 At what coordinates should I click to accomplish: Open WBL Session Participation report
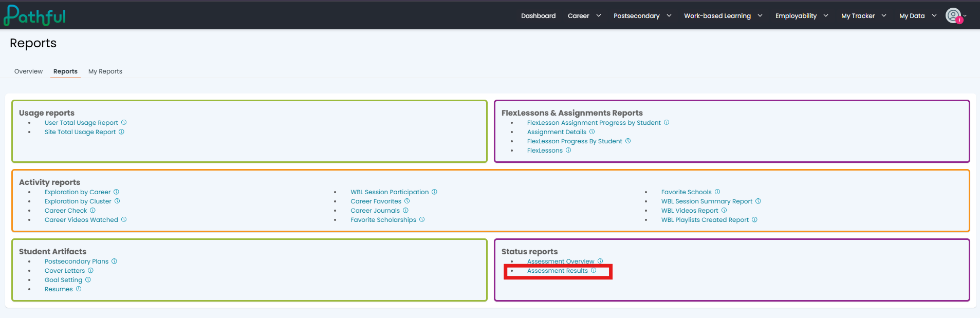390,192
